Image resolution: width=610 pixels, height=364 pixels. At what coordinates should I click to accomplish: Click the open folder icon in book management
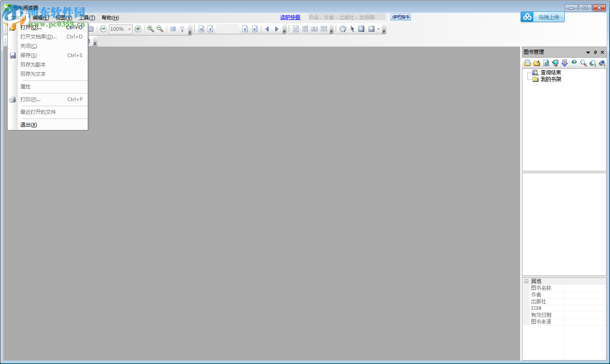pos(537,63)
